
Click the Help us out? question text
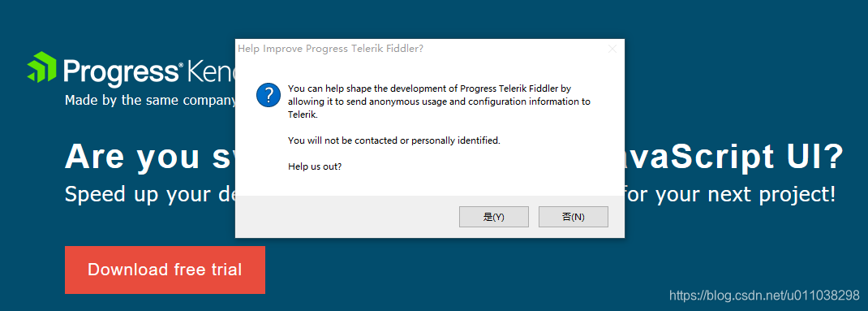coord(315,166)
